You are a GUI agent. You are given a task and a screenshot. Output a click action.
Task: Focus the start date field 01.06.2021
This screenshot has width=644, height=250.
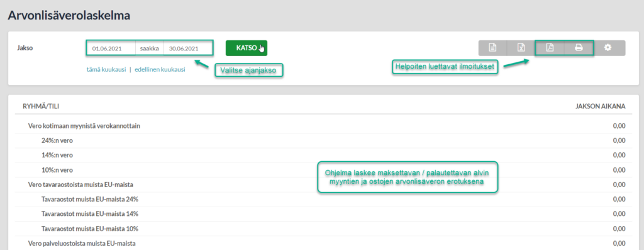coord(111,48)
